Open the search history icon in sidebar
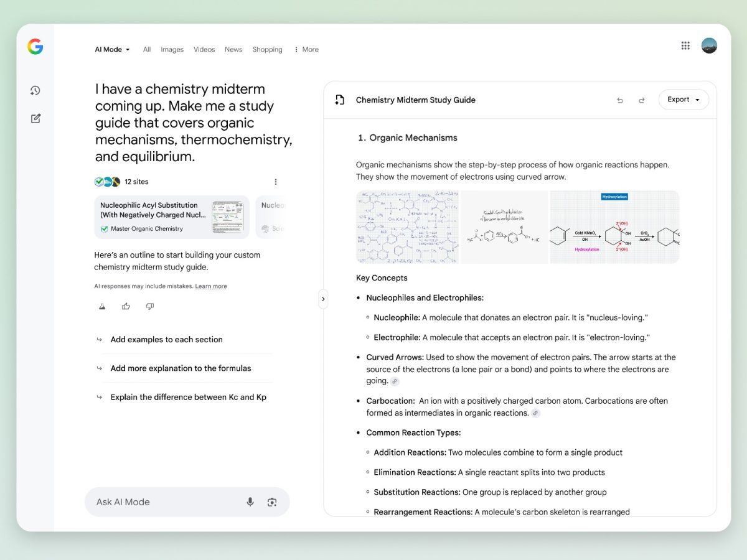This screenshot has width=747, height=560. [35, 91]
